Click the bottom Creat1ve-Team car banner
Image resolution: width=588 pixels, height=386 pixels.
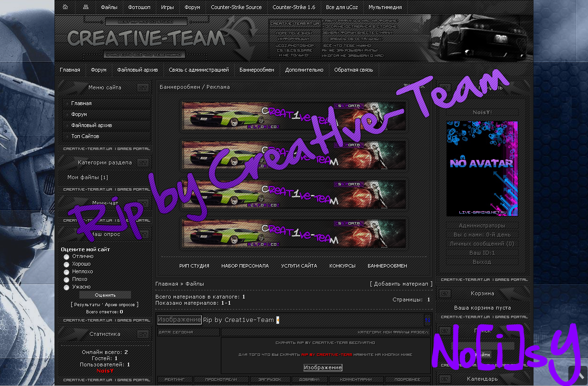click(x=294, y=234)
